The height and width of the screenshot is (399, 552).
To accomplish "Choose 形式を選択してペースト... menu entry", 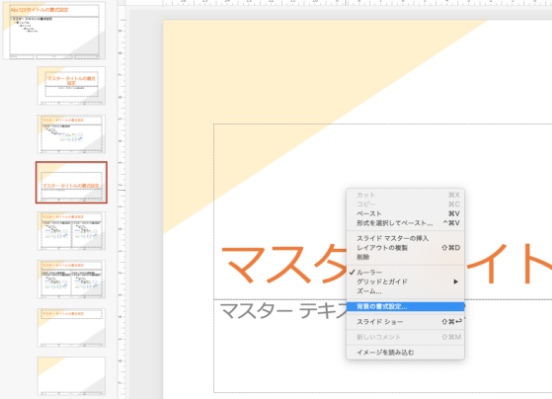I will pos(405,223).
